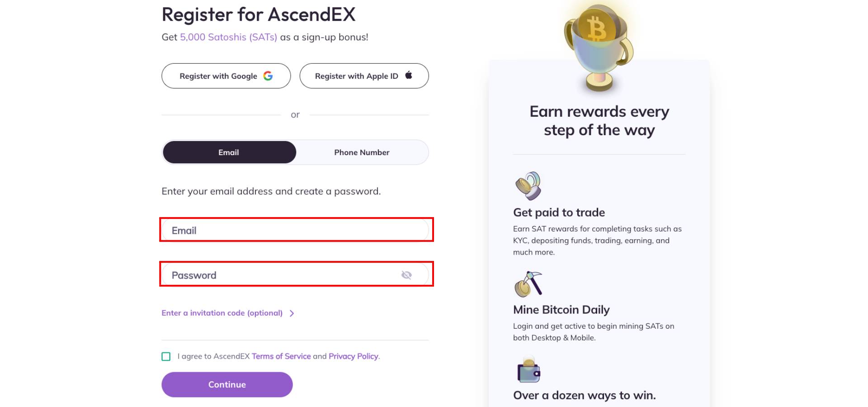Click the Bitcoin trophy image
This screenshot has height=407, width=868.
[x=599, y=47]
